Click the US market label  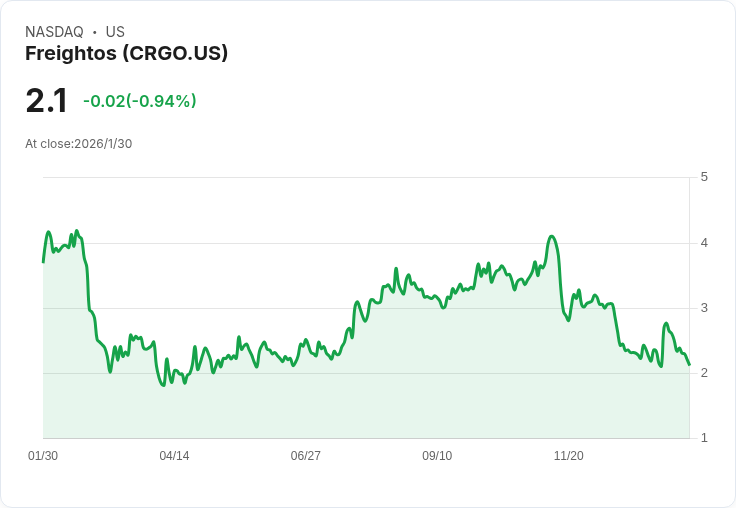(115, 32)
